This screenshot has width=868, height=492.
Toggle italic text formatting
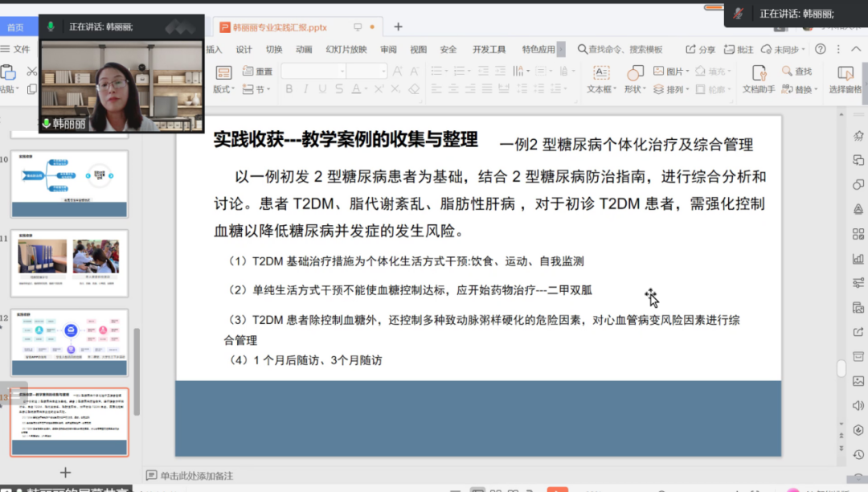pos(305,89)
